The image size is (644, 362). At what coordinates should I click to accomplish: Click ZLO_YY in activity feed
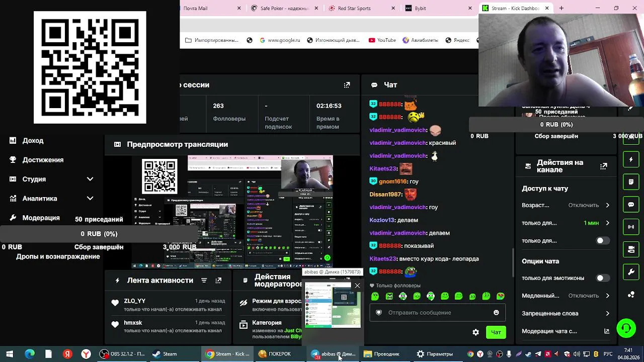pyautogui.click(x=134, y=301)
